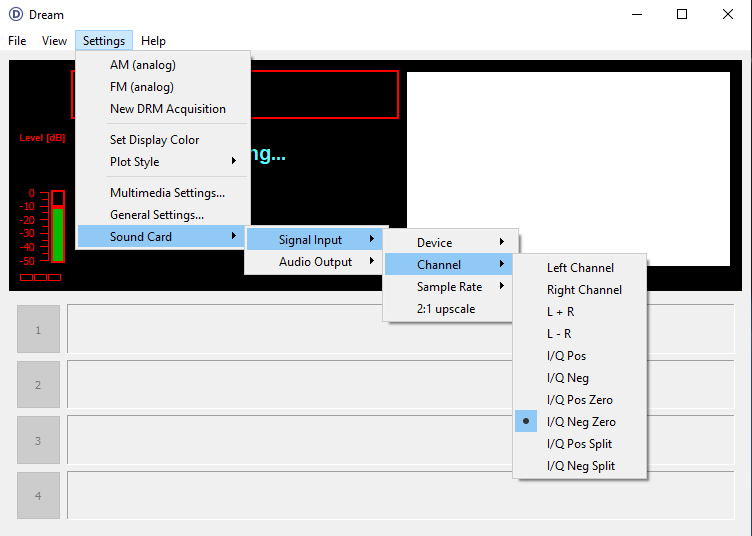752x536 pixels.
Task: Select the I/Q Neg Zero channel option
Action: point(580,422)
